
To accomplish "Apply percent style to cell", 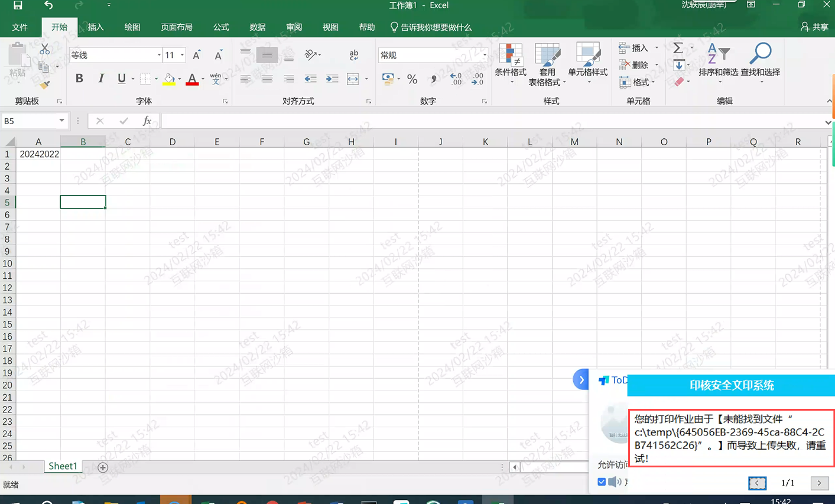I will (412, 79).
